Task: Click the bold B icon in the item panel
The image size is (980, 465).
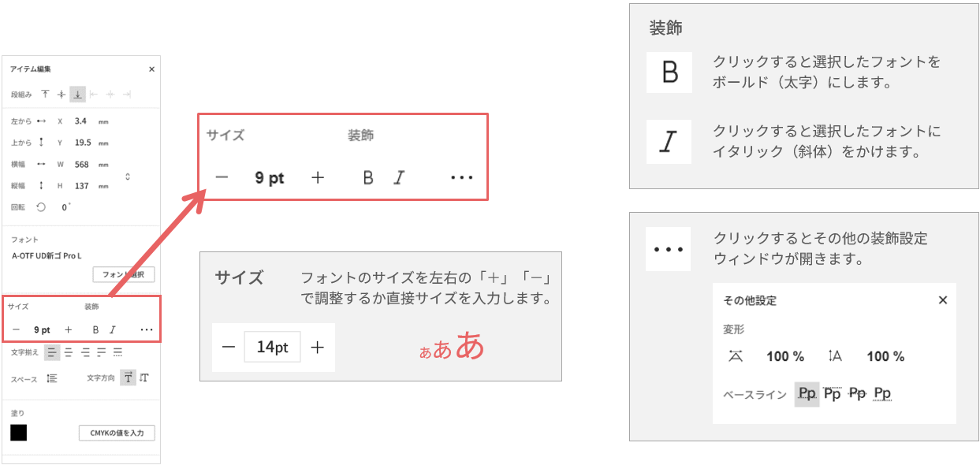Action: (x=95, y=329)
